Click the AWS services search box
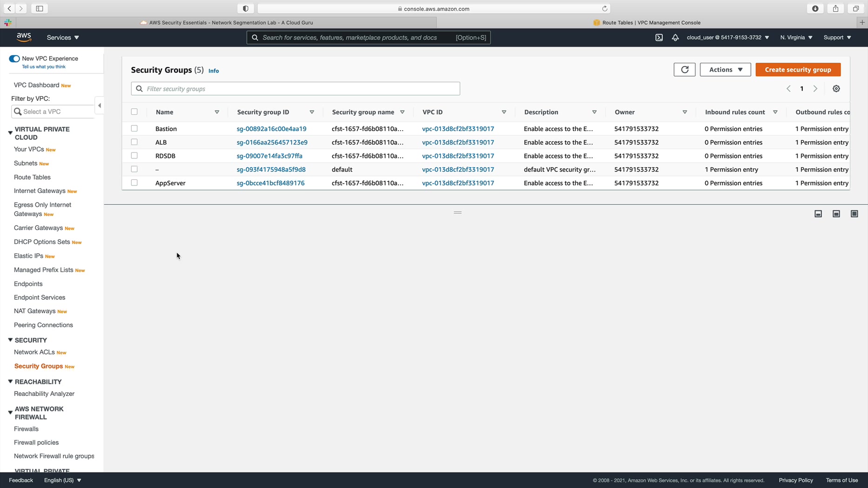This screenshot has height=488, width=868. click(x=368, y=38)
